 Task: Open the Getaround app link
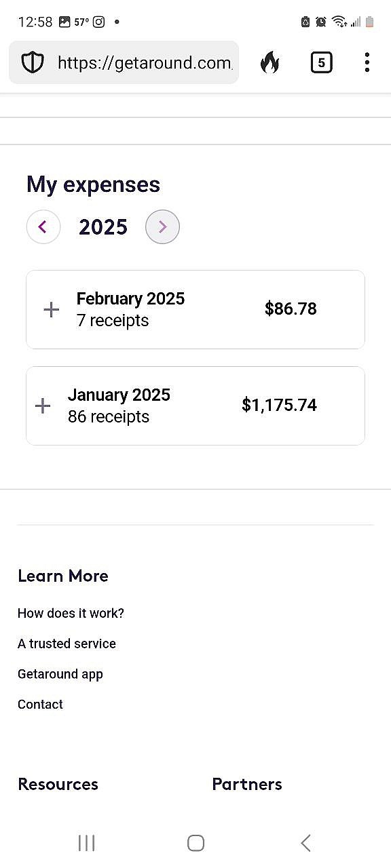pos(60,674)
